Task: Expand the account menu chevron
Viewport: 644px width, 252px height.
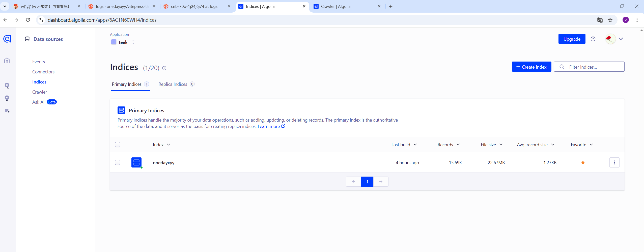Action: click(621, 39)
